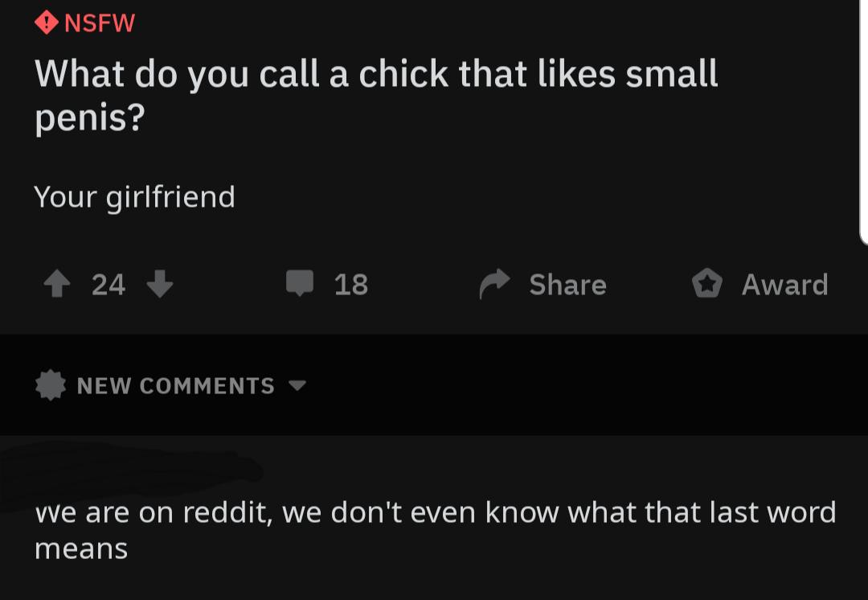868x600 pixels.
Task: Click the Award label
Action: 784,284
